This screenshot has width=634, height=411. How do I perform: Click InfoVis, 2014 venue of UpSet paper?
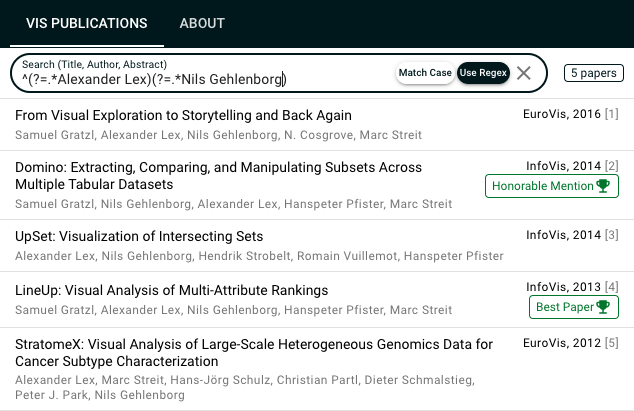tap(564, 235)
